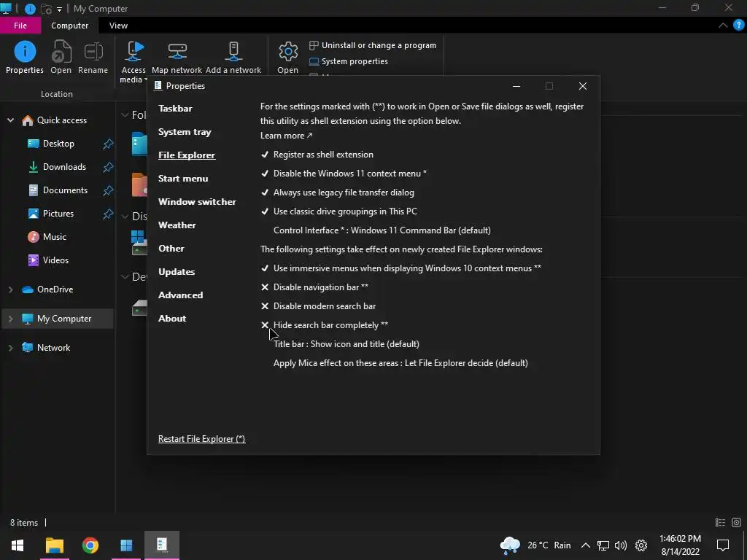
Task: Change the Title bar display setting
Action: pos(347,344)
